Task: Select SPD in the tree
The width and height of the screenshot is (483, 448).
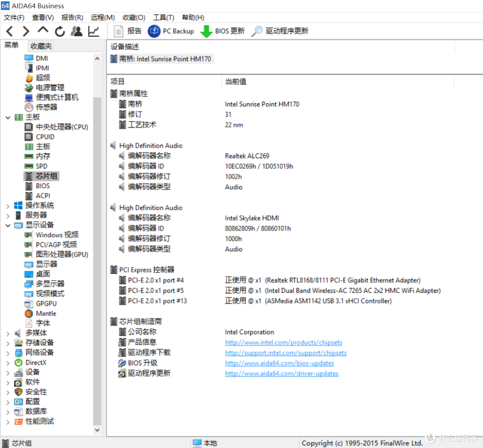Action: [36, 166]
